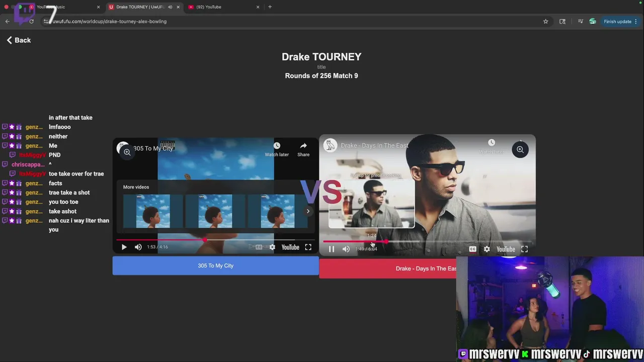Select the second More videos thumbnail
The height and width of the screenshot is (362, 644).
[215, 211]
